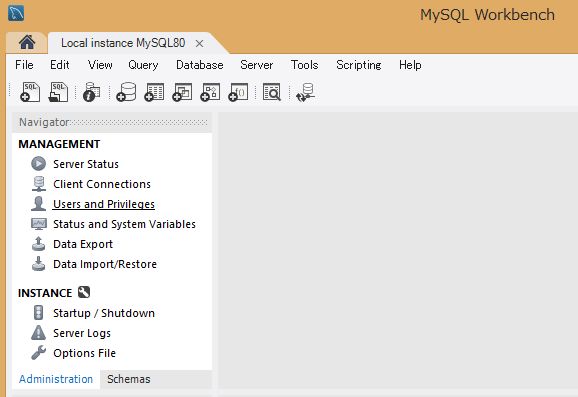Image resolution: width=578 pixels, height=397 pixels.
Task: Click the Data Export icon
Action: [38, 244]
